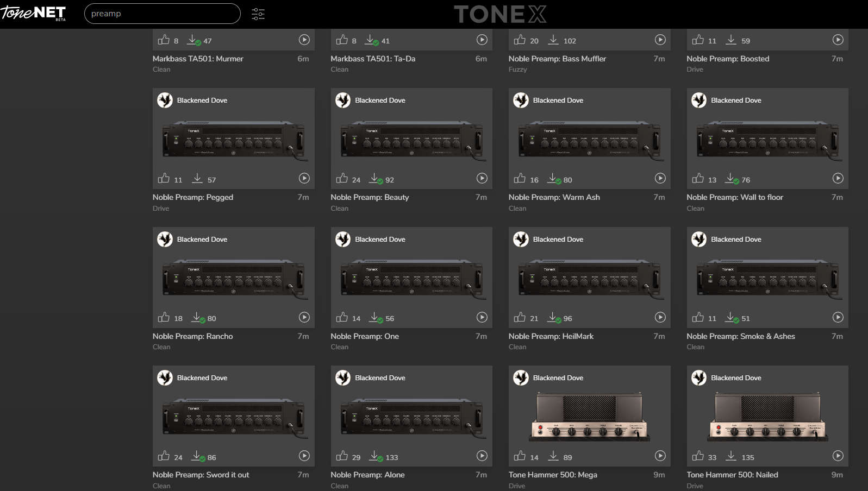Play preview of Tone Hammer 500: Mega
Image resolution: width=868 pixels, height=491 pixels.
pos(660,456)
